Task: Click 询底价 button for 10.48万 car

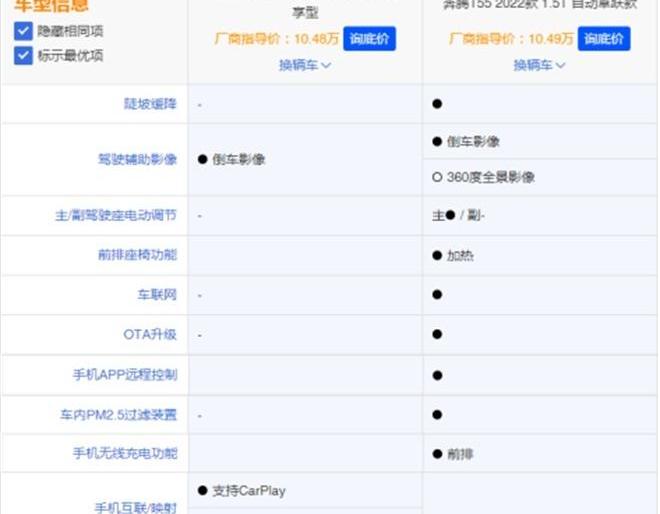Action: coord(369,39)
